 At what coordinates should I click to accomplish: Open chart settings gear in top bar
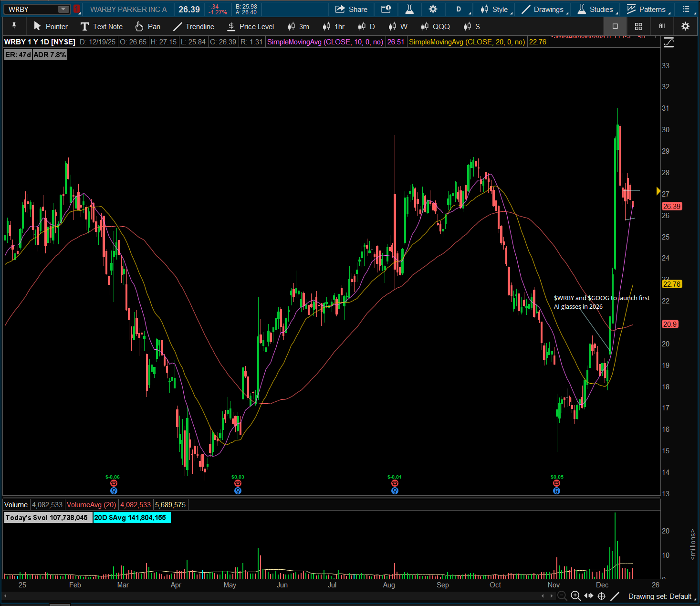pos(433,9)
